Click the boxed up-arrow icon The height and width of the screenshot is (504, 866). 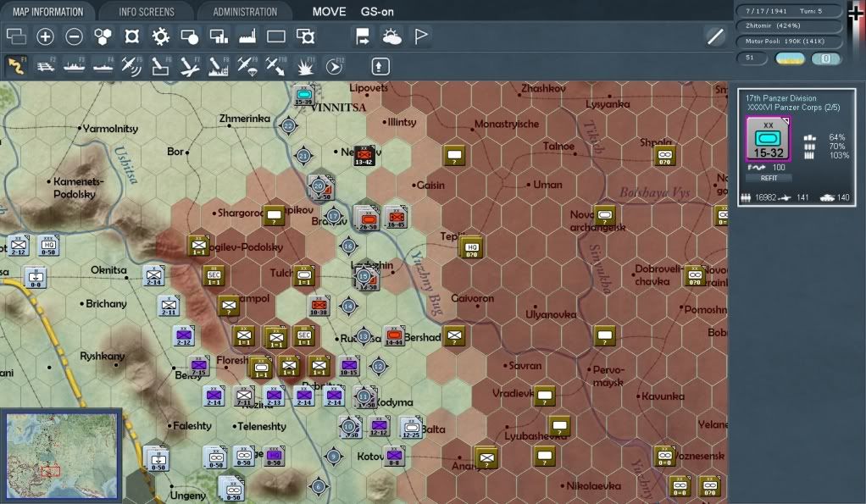(380, 67)
